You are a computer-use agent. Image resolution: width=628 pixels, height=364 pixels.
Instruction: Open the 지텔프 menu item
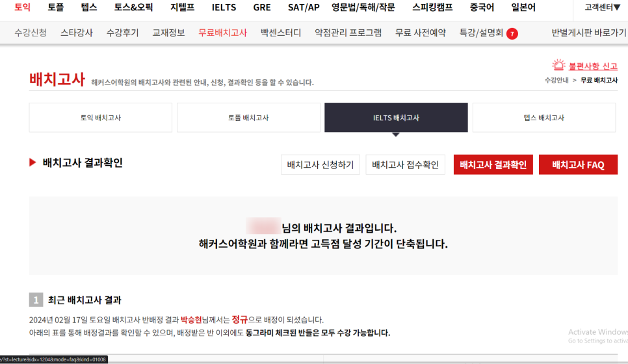coord(182,7)
